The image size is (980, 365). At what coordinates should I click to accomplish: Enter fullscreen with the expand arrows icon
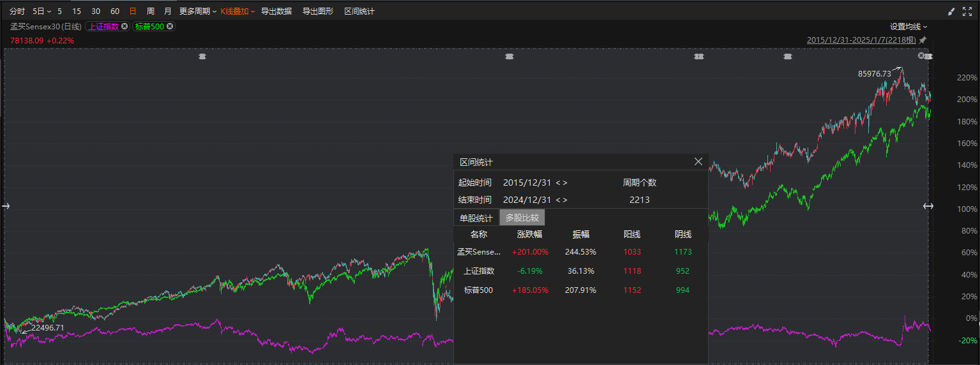pyautogui.click(x=967, y=11)
